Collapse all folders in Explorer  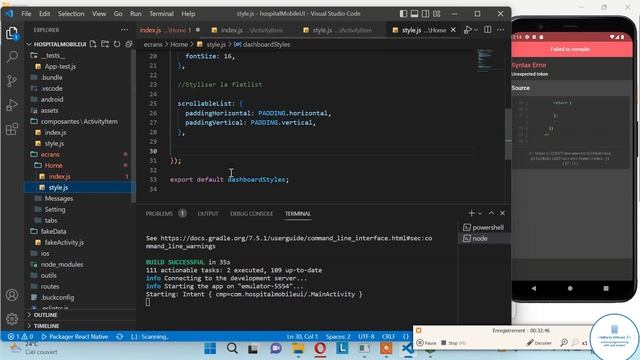[129, 44]
